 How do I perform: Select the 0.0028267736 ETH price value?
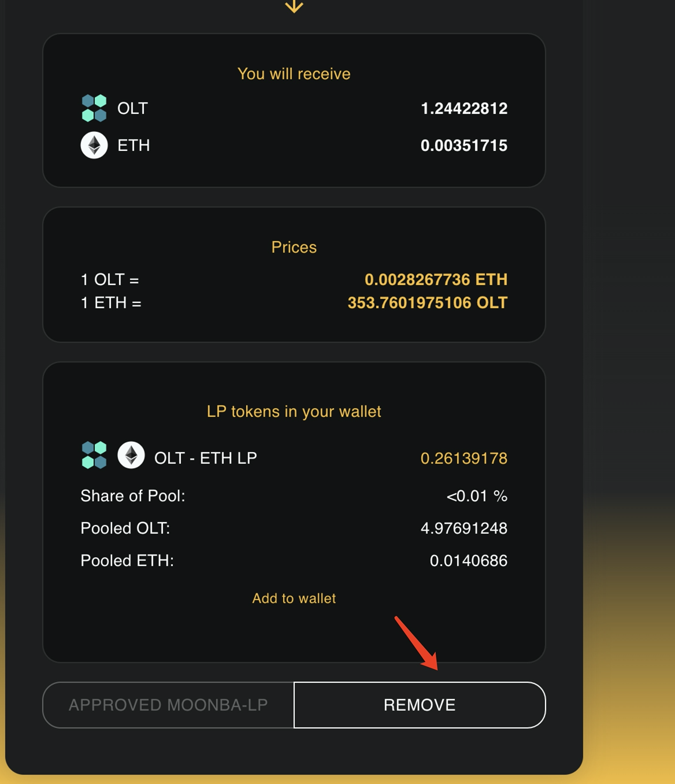(436, 280)
